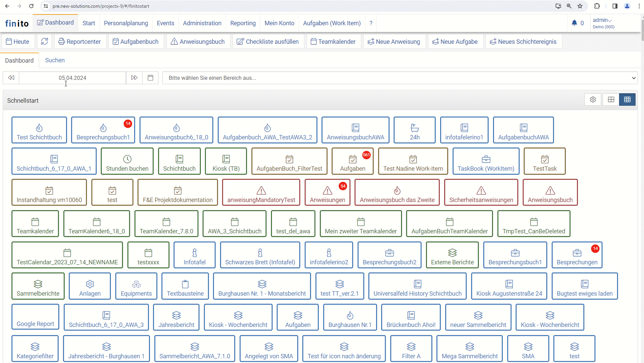The width and height of the screenshot is (644, 363).
Task: Open the Administration menu
Action: tap(202, 23)
